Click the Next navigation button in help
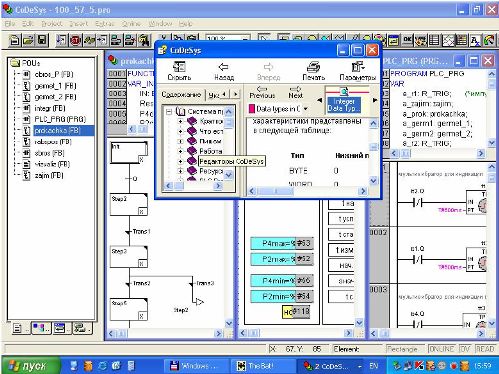The image size is (499, 374). pos(295,92)
